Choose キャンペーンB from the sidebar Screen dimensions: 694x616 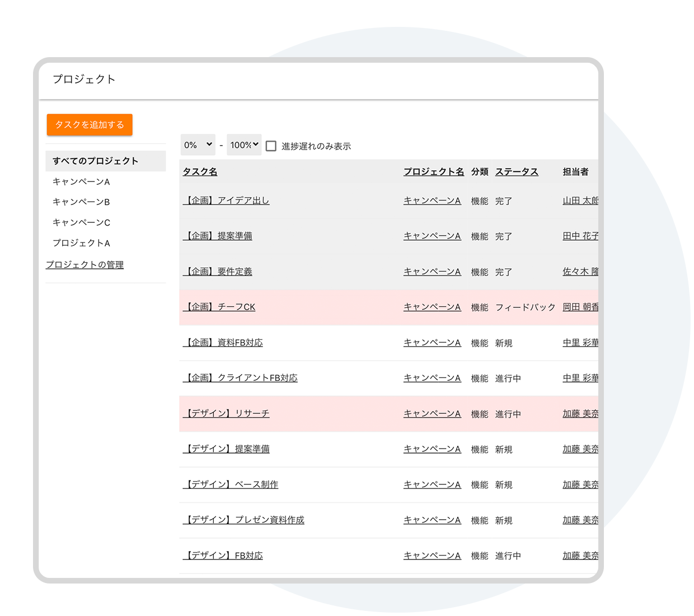point(81,202)
